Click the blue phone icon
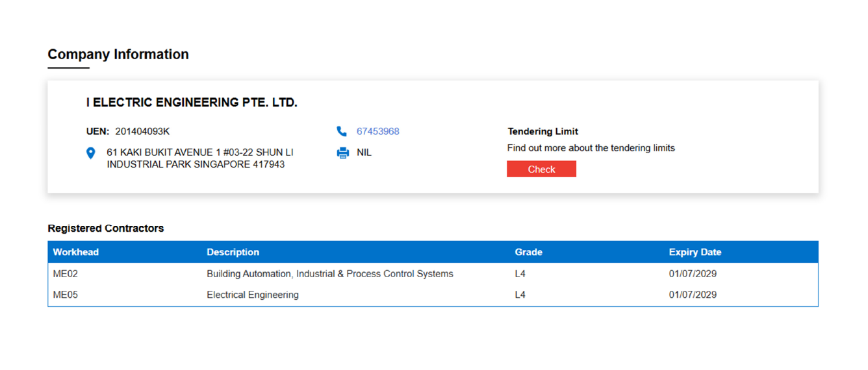The image size is (868, 370). [342, 131]
